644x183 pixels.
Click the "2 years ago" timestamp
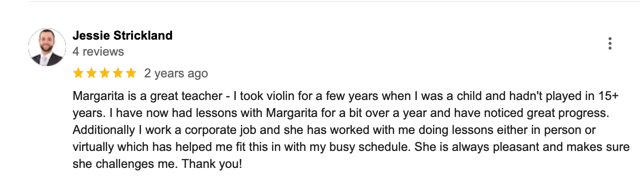coord(176,74)
